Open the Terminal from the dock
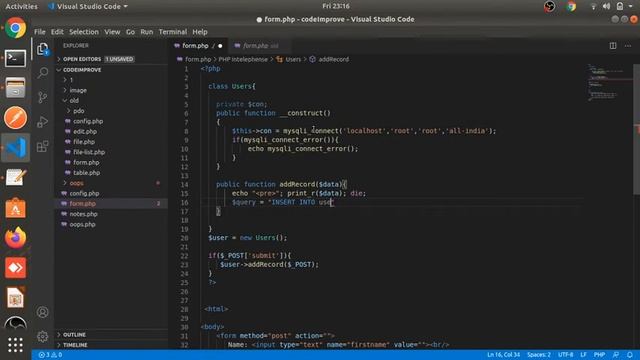 (x=16, y=58)
